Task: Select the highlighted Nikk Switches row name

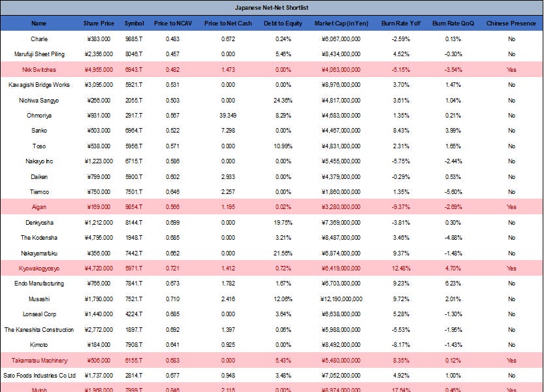Action: point(39,69)
